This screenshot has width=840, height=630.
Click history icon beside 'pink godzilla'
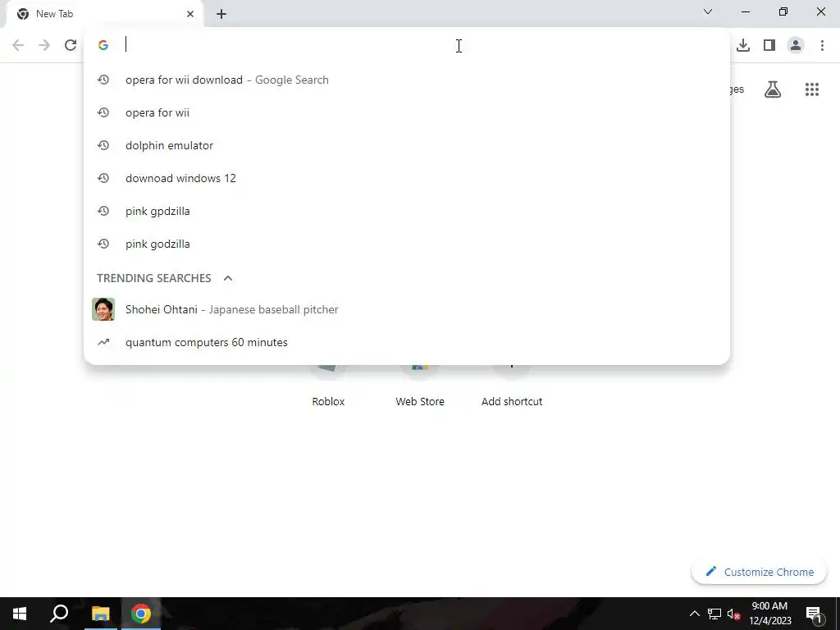tap(103, 244)
